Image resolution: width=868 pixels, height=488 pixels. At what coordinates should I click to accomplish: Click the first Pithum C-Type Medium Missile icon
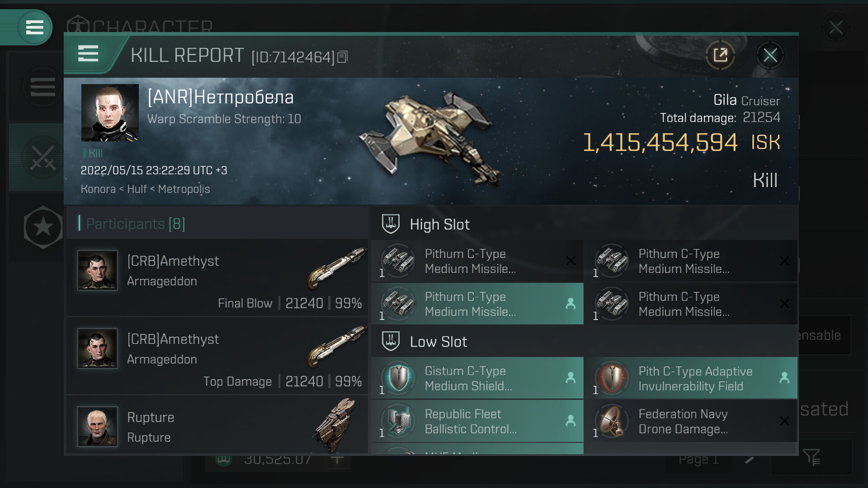[398, 261]
